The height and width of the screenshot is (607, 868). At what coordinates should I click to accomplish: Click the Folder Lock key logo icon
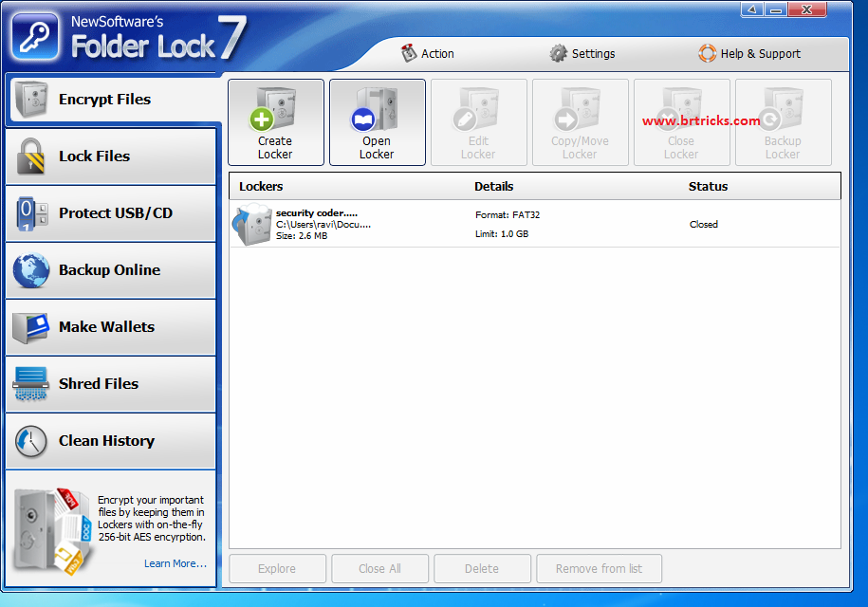tap(35, 37)
